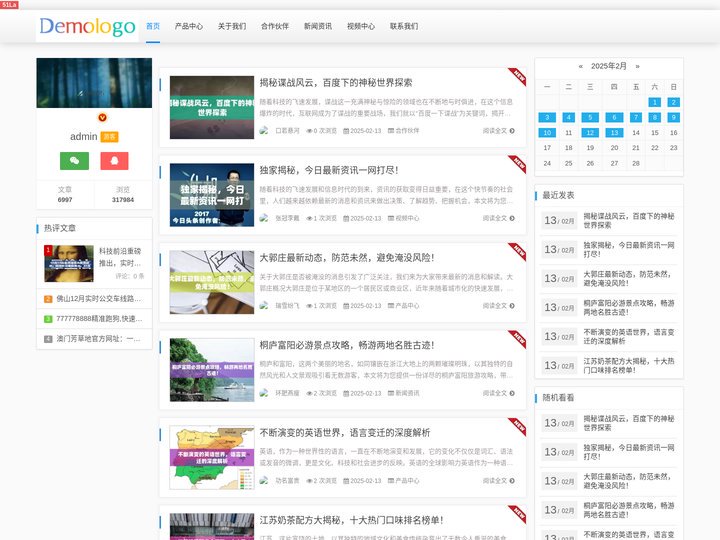Viewport: 720px width, 540px height.
Task: Click author avatar icon of 独家揭秘 article
Action: (x=264, y=218)
